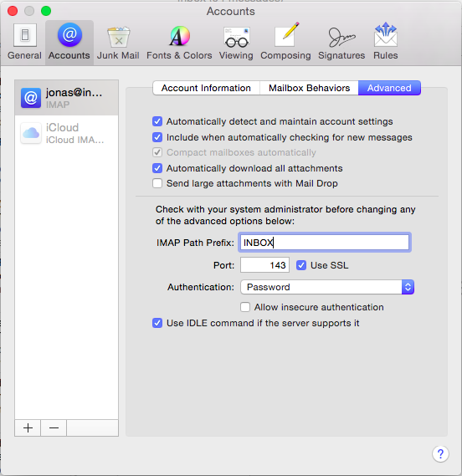
Task: Switch to Mailbox Behaviors tab
Action: coord(309,88)
